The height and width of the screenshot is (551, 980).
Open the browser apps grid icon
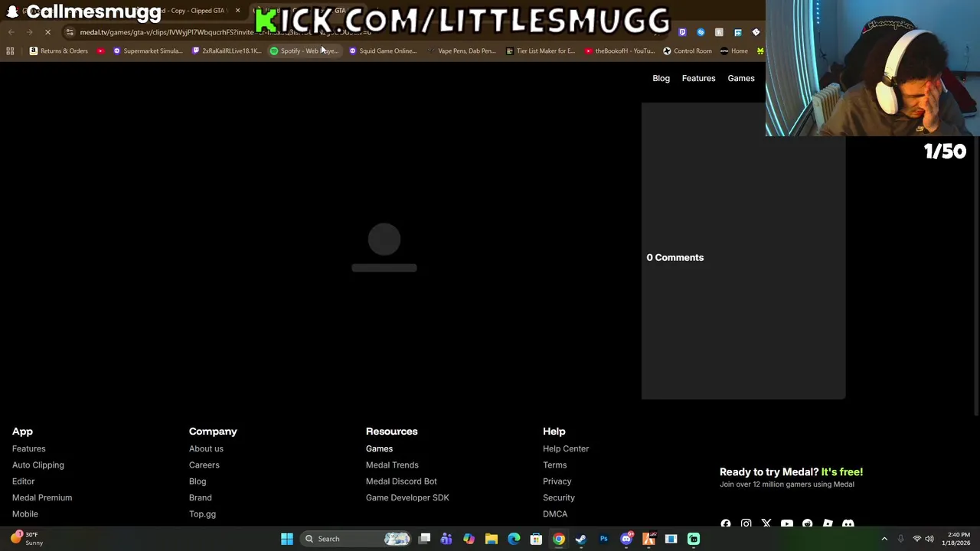click(10, 51)
